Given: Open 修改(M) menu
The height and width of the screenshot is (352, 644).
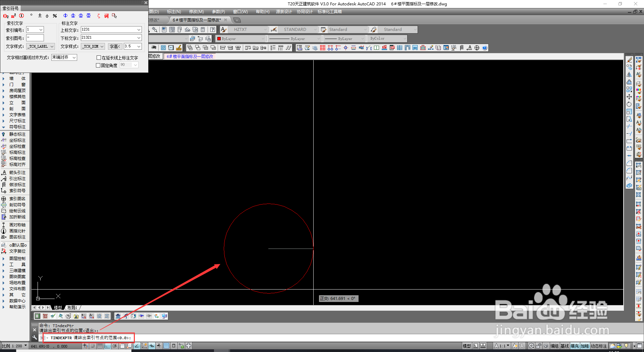Looking at the screenshot, I should (196, 12).
